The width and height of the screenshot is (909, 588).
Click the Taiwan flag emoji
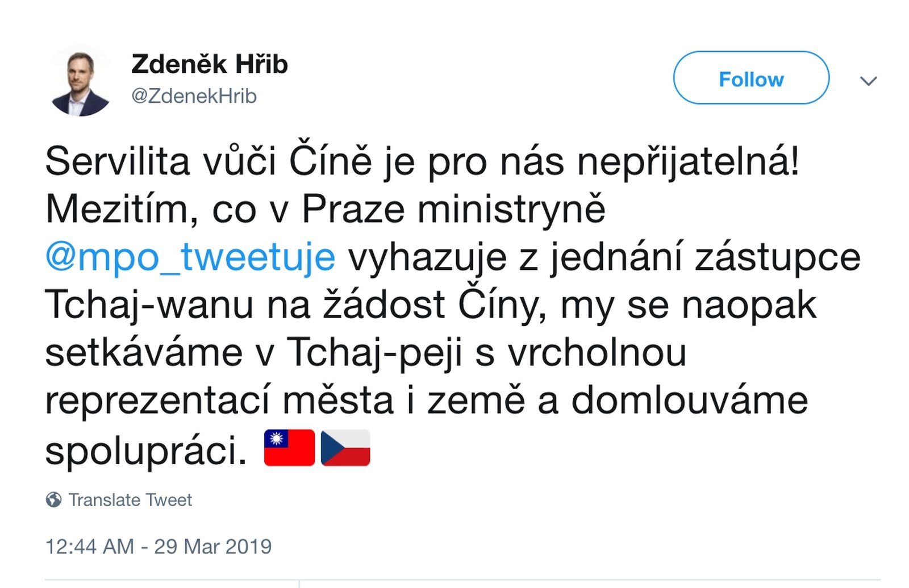tap(289, 448)
